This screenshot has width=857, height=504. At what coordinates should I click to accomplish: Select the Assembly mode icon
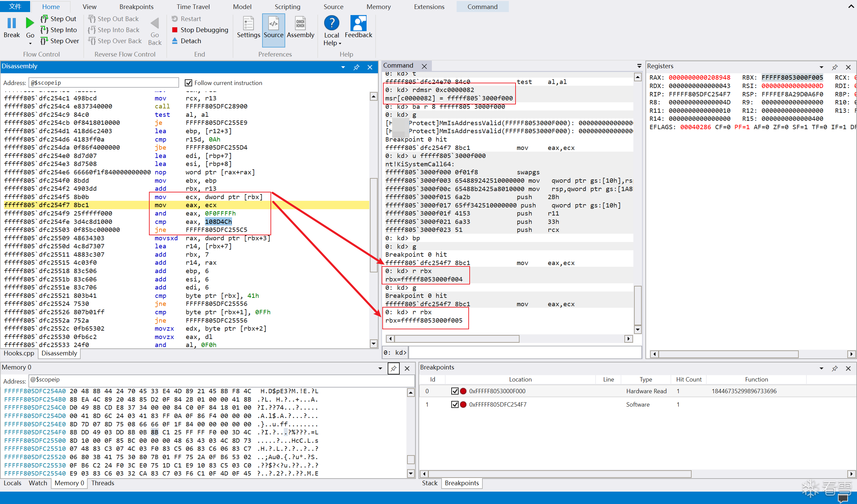pyautogui.click(x=300, y=24)
